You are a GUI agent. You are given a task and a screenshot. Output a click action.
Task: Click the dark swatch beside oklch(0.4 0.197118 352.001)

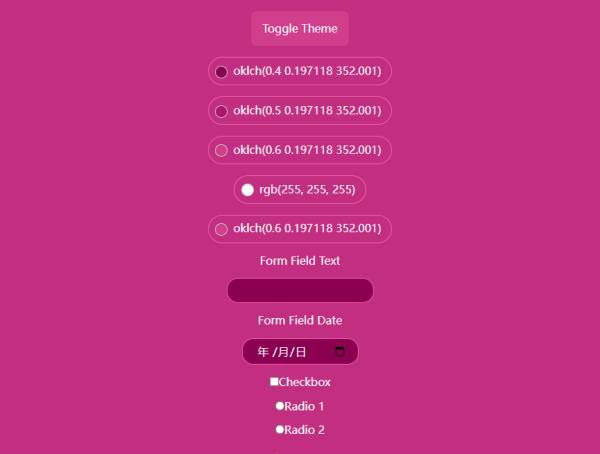click(222, 71)
